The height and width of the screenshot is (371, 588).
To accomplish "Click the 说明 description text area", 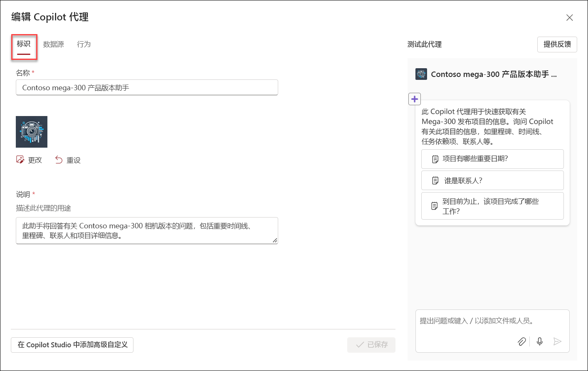I will pos(147,230).
